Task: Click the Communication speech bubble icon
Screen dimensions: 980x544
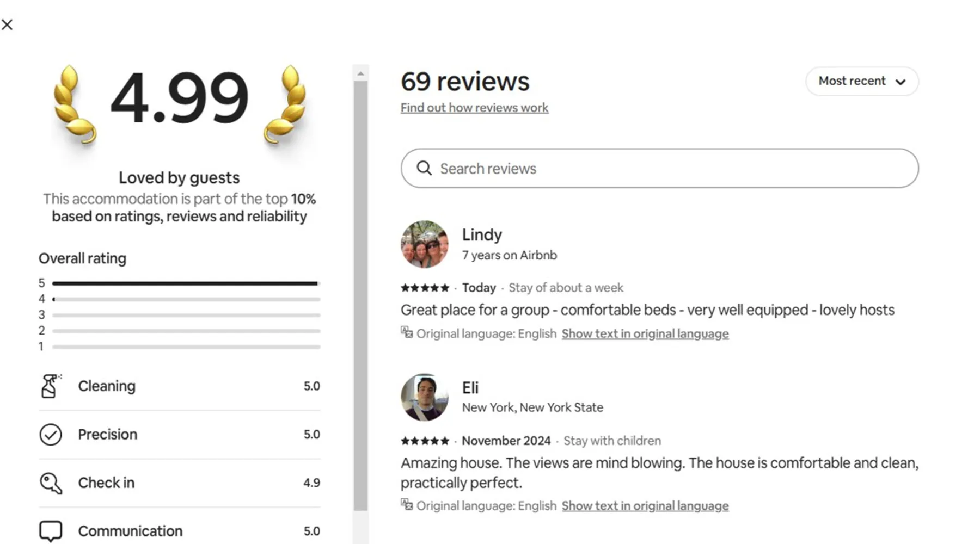Action: tap(51, 531)
